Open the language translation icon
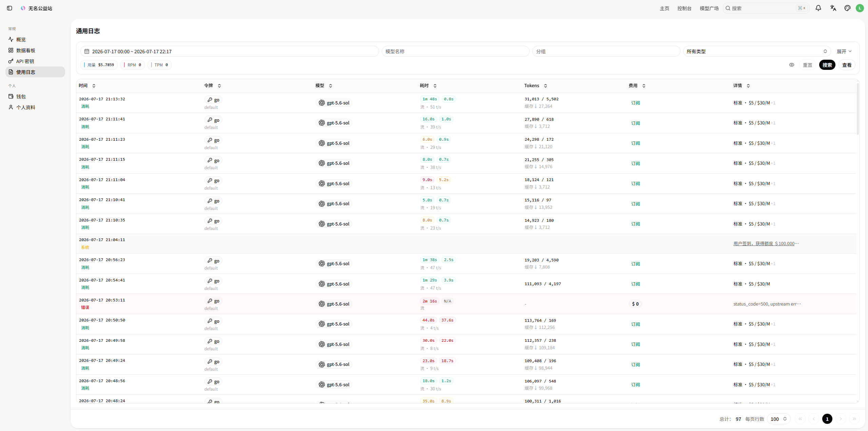 833,8
